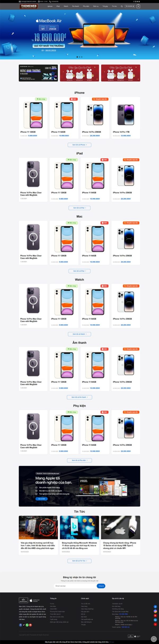Screen dimensions: 159x644
Task: Select the third banner carousel dot
Action: pos(82,57)
